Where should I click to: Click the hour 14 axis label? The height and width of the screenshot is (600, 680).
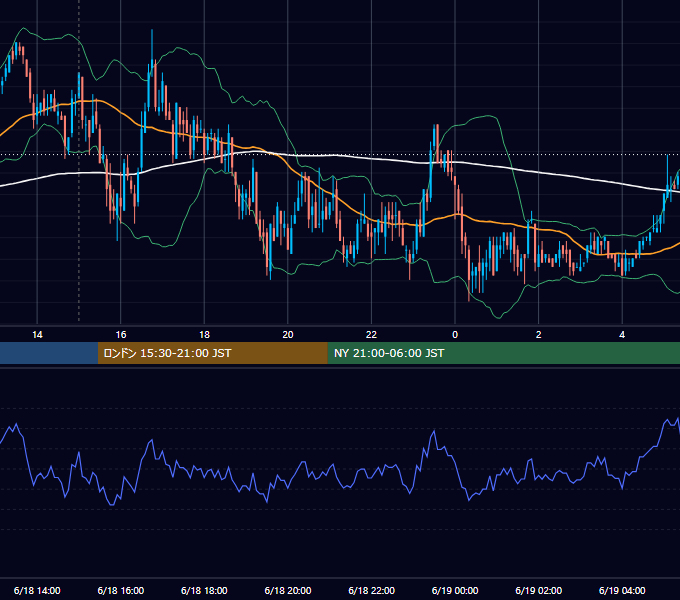click(37, 335)
